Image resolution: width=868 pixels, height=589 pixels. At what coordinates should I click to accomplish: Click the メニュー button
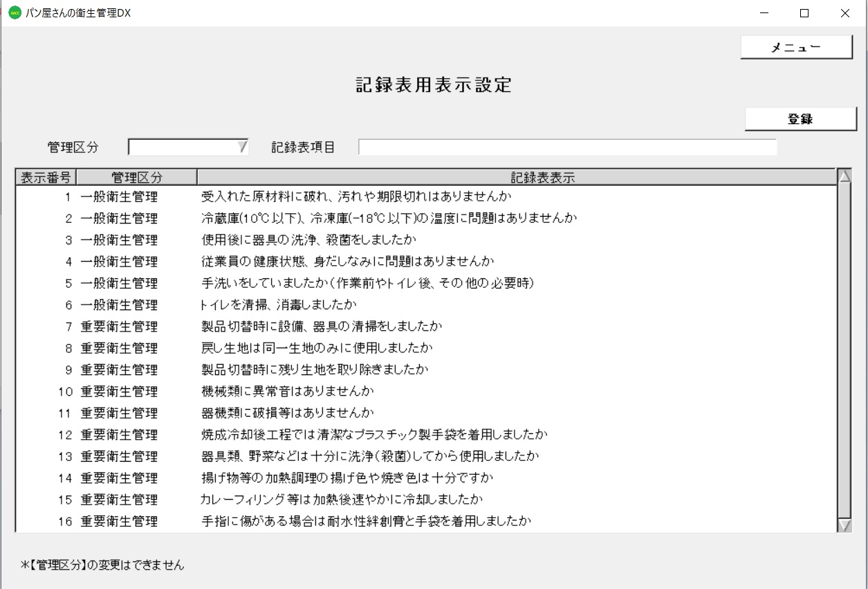click(x=796, y=46)
